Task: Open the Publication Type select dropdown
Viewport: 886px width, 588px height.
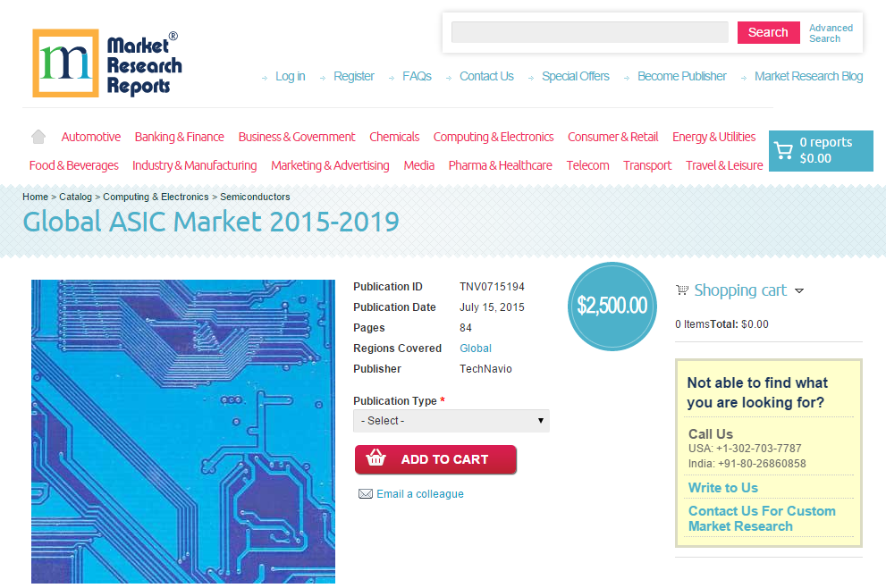Action: [451, 420]
